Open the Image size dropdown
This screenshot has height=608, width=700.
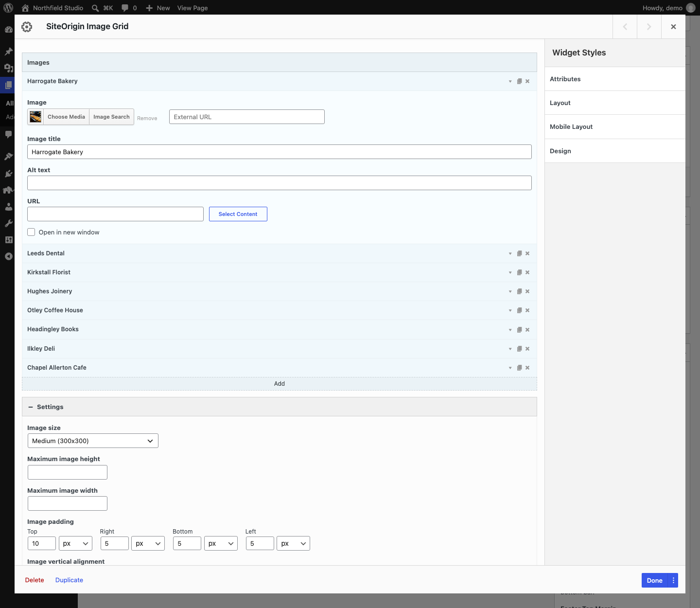point(93,441)
